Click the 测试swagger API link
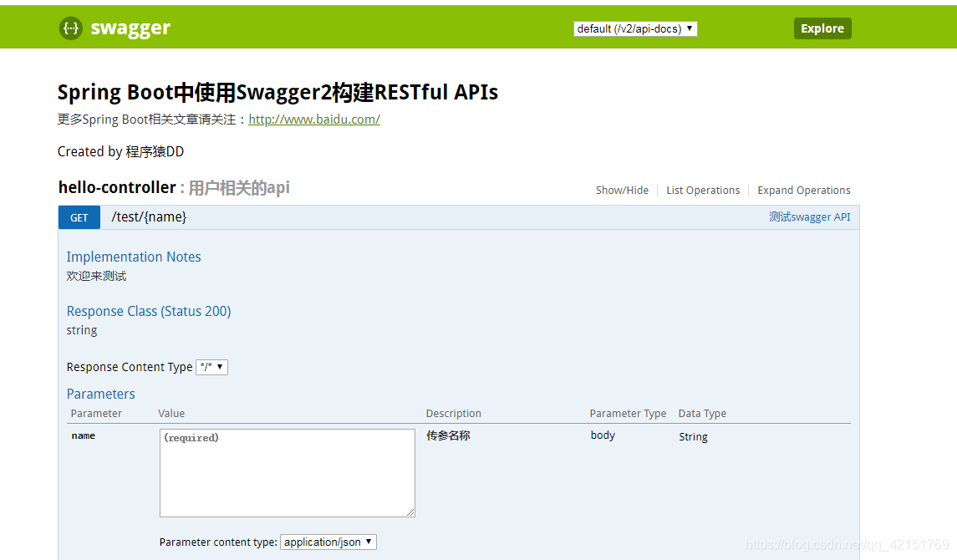 click(810, 216)
